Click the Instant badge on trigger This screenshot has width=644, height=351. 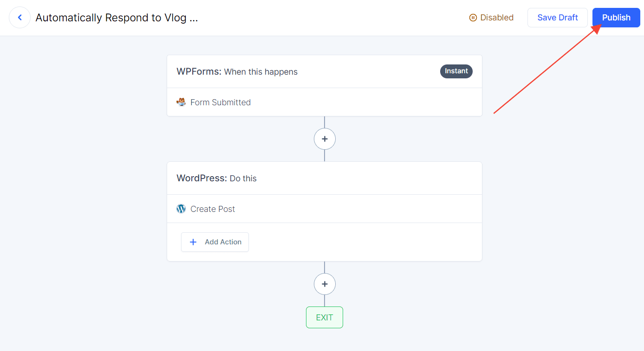pos(456,71)
